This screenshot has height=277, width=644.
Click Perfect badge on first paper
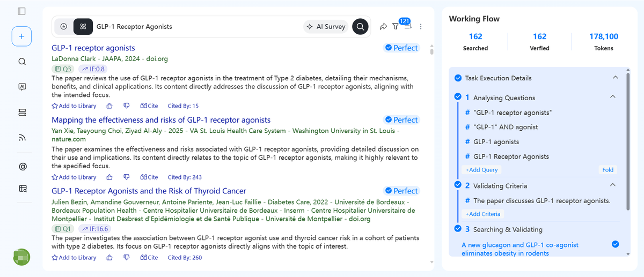pos(401,48)
